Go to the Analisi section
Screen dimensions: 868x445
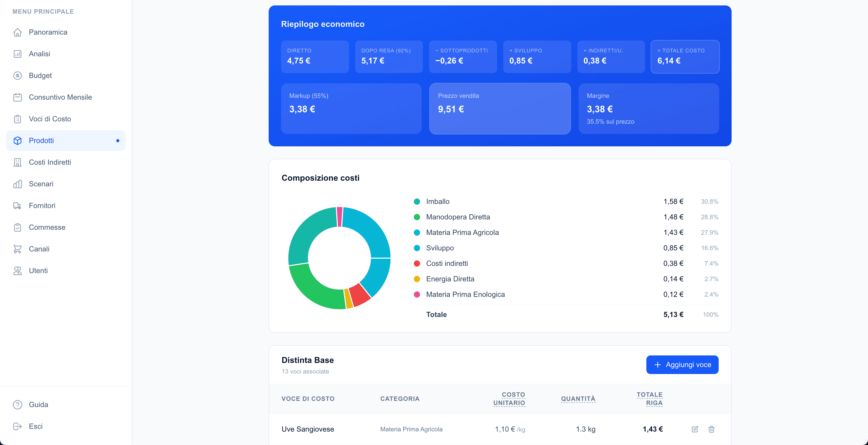pyautogui.click(x=66, y=54)
